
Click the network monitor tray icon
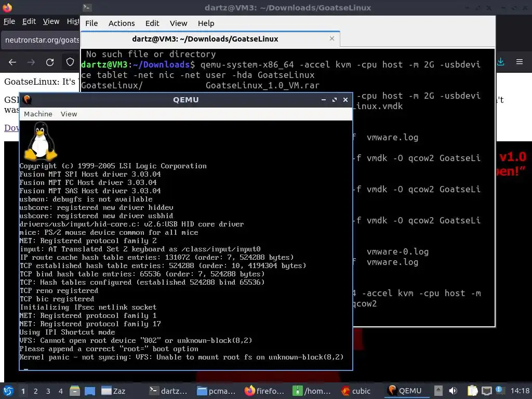click(x=486, y=391)
